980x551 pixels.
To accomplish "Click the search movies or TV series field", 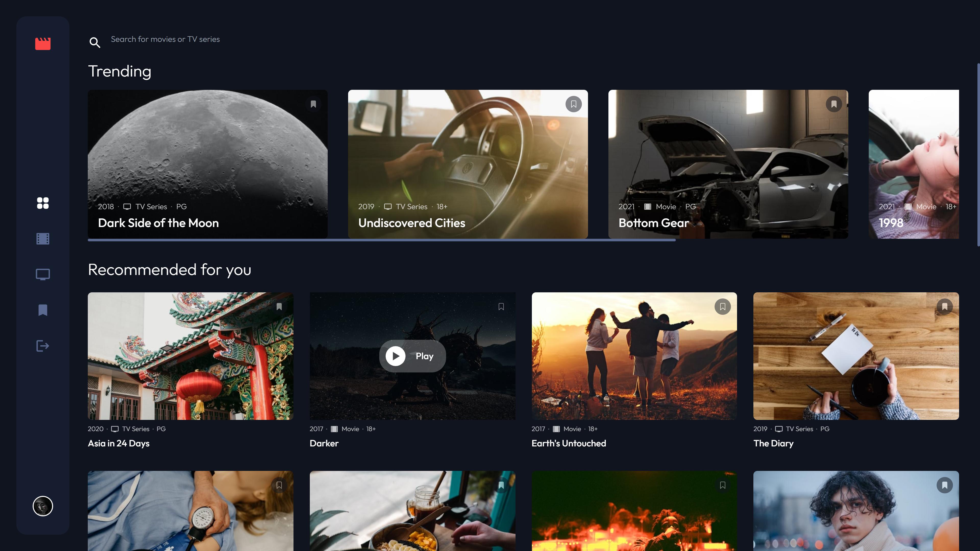I will click(165, 39).
